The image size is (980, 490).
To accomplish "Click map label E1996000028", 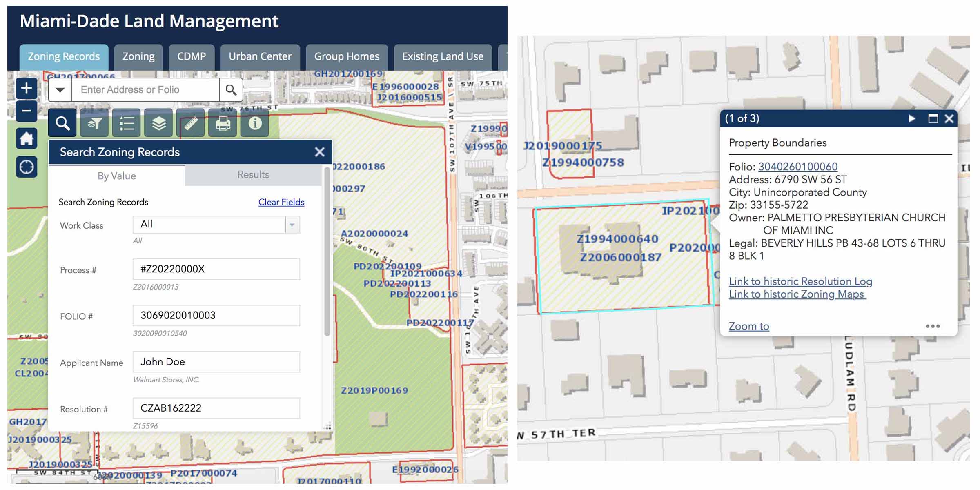I will click(x=405, y=87).
